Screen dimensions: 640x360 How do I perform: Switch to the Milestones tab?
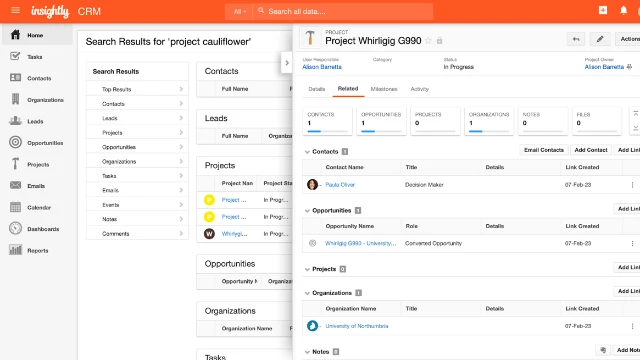pyautogui.click(x=384, y=89)
